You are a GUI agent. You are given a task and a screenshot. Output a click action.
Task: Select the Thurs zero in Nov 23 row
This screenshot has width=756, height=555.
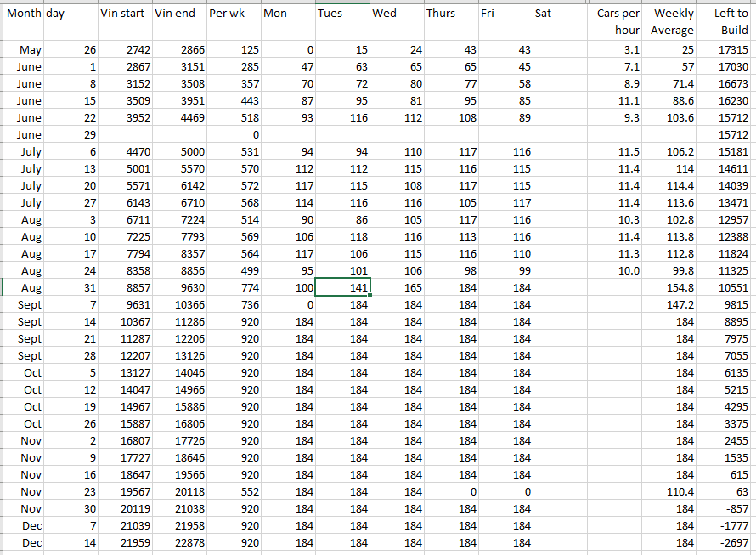coord(450,491)
